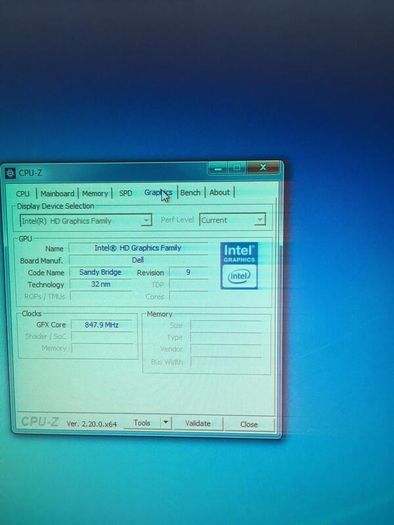Switch to the Mainboard tab
This screenshot has height=525, width=394.
pos(57,194)
